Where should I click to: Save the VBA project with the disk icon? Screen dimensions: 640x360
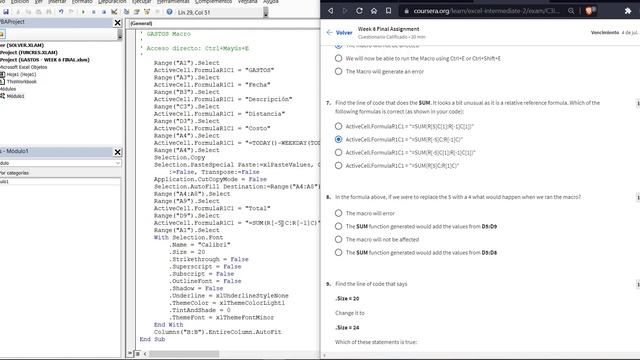pos(6,12)
